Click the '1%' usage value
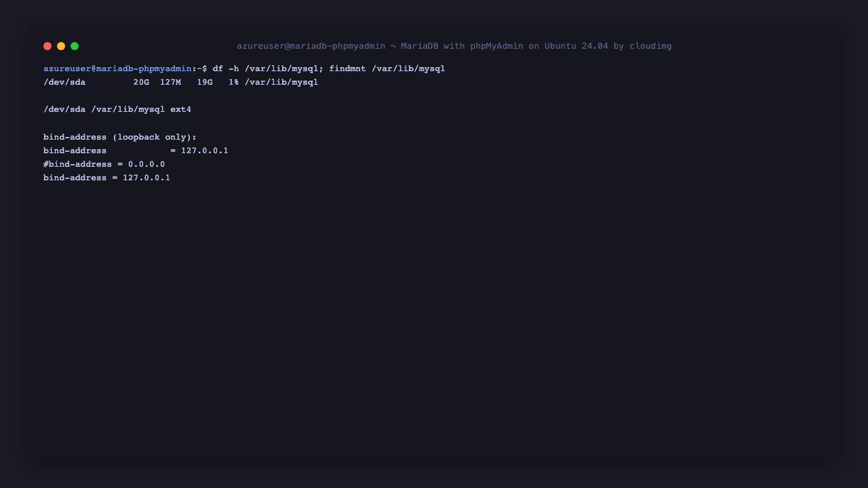868x488 pixels. (234, 83)
